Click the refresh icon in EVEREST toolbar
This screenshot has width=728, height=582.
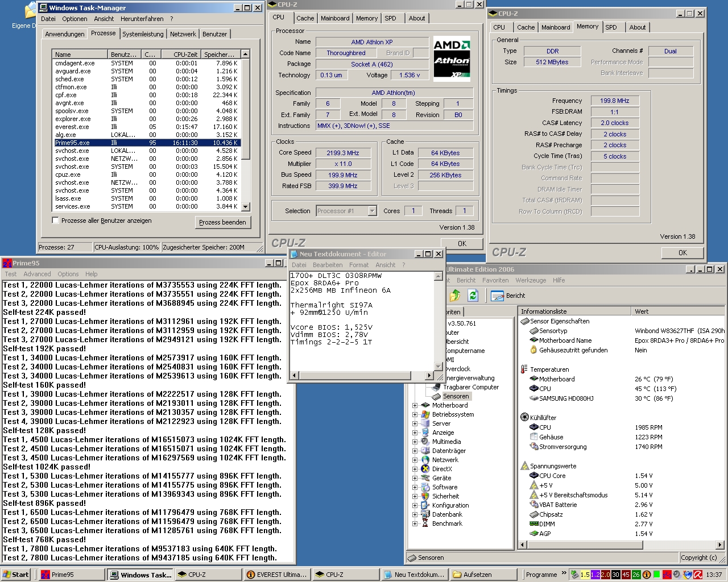[x=473, y=296]
